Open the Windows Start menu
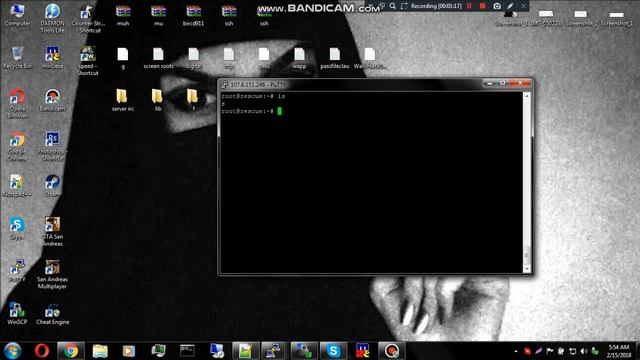This screenshot has height=360, width=640. 13,351
